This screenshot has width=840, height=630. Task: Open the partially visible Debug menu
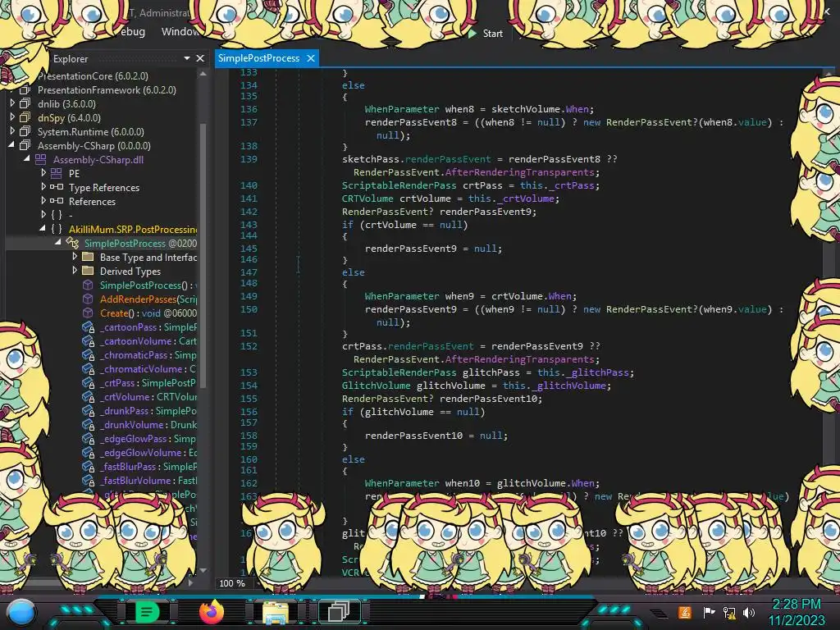(x=132, y=32)
